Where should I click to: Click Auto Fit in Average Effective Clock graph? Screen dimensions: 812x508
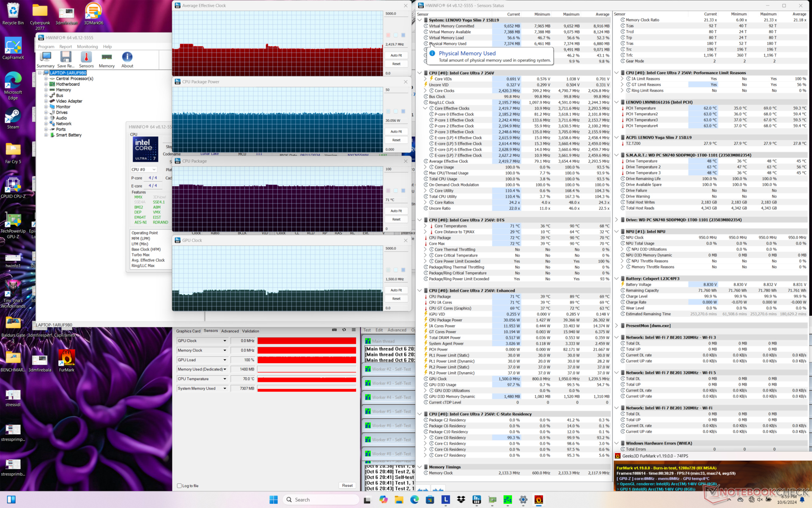click(x=396, y=55)
